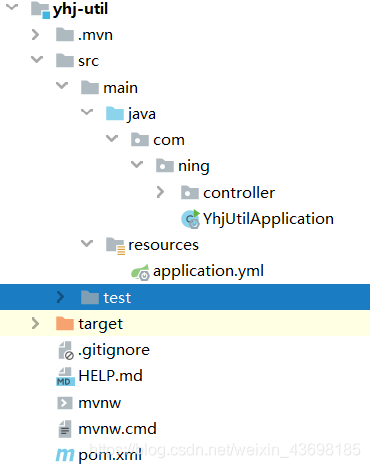The width and height of the screenshot is (370, 468).
Task: Select the target folder label
Action: (x=100, y=324)
